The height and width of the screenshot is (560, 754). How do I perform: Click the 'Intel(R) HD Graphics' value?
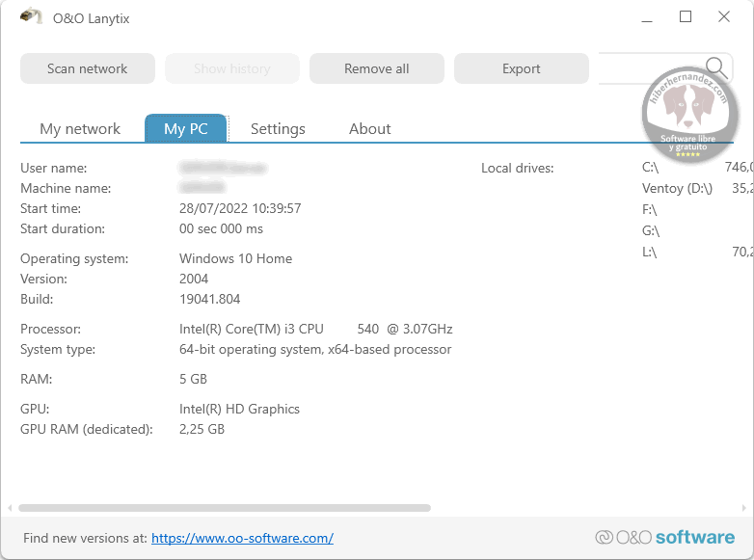(x=239, y=409)
